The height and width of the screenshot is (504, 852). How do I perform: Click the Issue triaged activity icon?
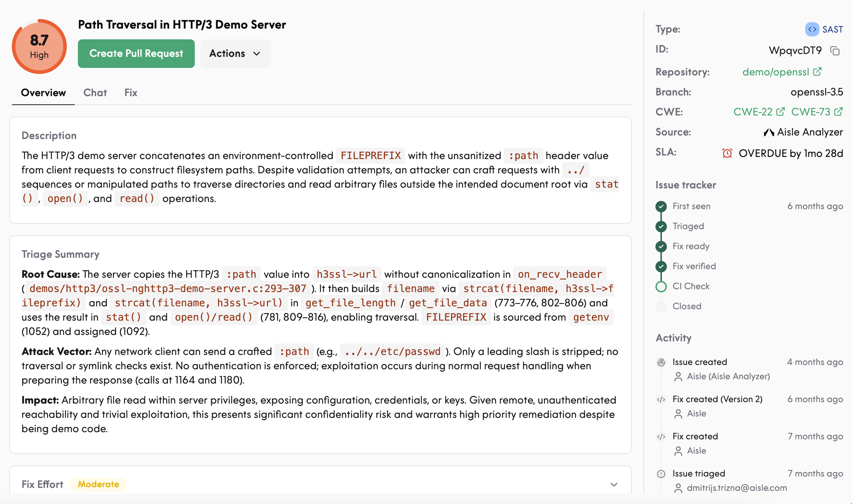661,474
